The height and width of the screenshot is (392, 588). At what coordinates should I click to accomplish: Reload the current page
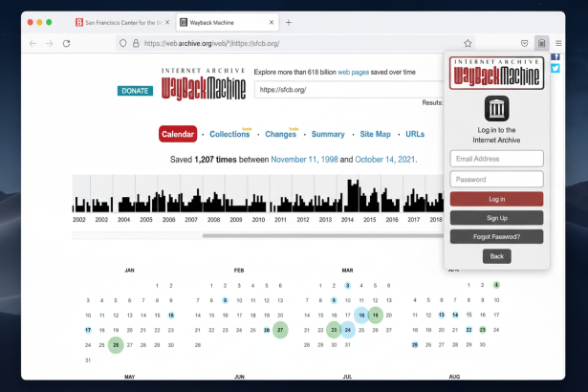66,43
